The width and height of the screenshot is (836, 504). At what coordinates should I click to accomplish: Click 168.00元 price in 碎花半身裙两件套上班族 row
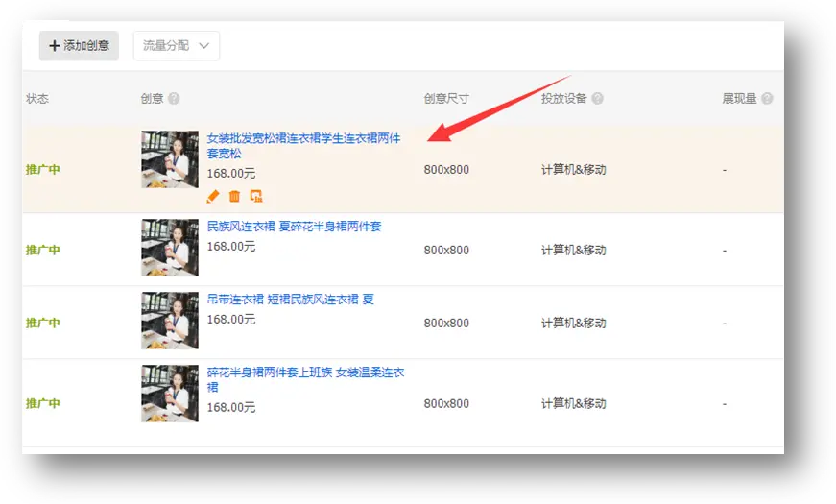click(231, 407)
